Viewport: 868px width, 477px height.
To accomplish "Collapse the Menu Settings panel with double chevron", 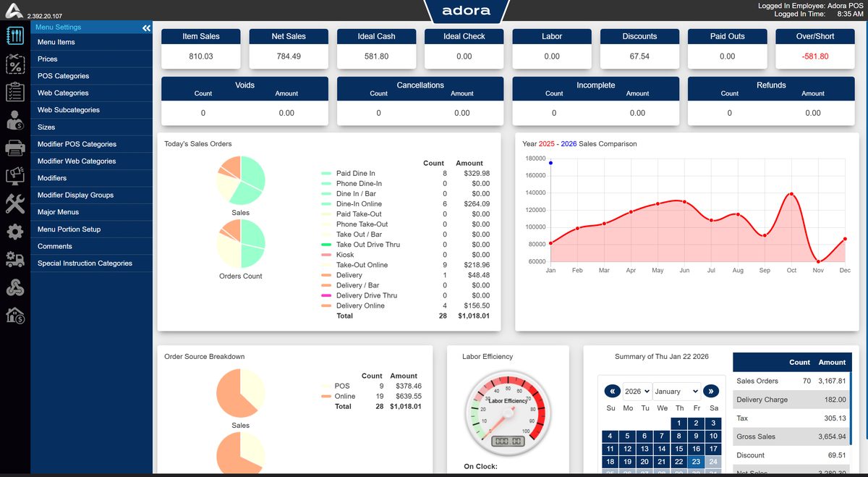I will coord(146,28).
